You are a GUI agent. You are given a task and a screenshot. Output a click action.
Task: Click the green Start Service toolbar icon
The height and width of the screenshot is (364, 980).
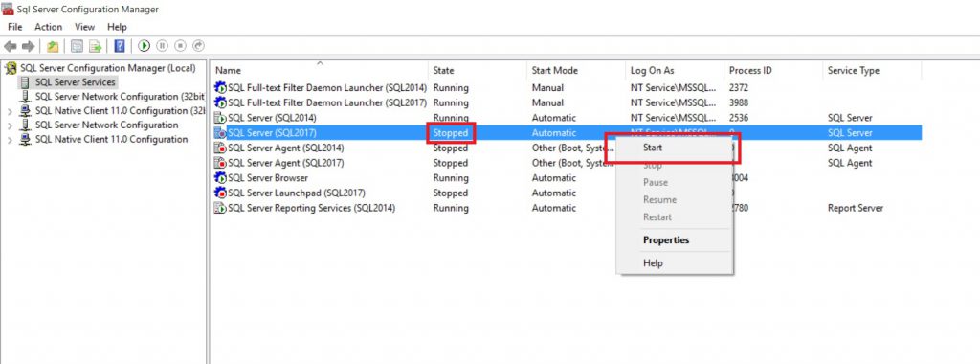145,46
